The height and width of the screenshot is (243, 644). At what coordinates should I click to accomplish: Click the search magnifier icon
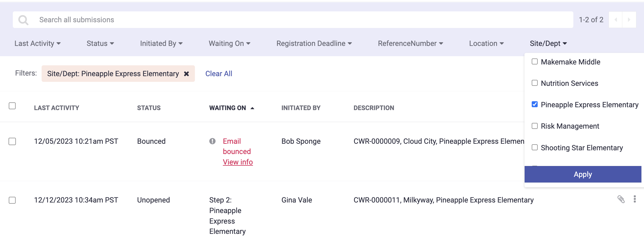23,20
